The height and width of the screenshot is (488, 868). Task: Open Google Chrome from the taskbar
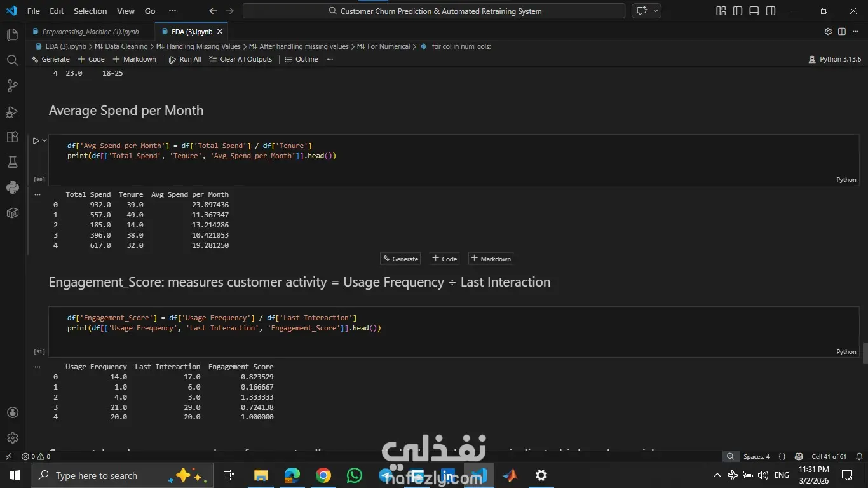click(x=323, y=475)
